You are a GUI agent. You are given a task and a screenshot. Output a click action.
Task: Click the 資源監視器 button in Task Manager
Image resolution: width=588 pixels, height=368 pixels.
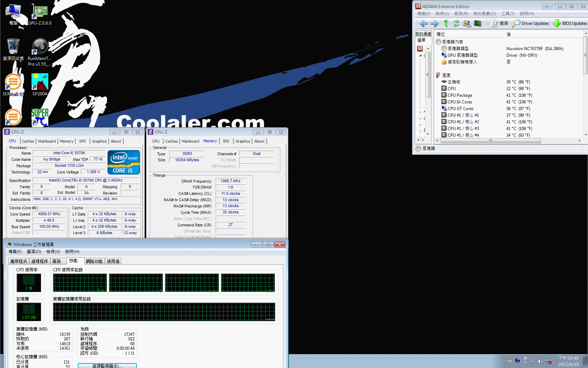107,366
